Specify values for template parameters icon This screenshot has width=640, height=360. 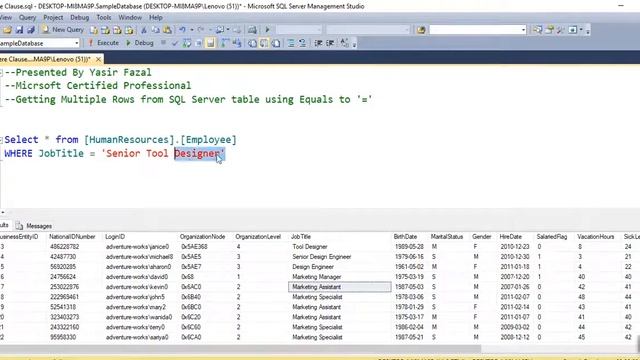[x=344, y=43]
